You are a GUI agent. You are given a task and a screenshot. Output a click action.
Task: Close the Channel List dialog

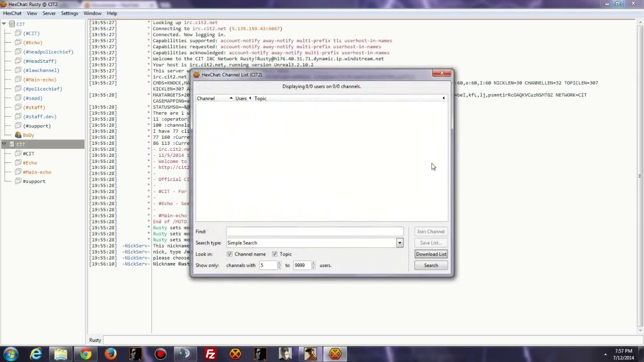[442, 73]
